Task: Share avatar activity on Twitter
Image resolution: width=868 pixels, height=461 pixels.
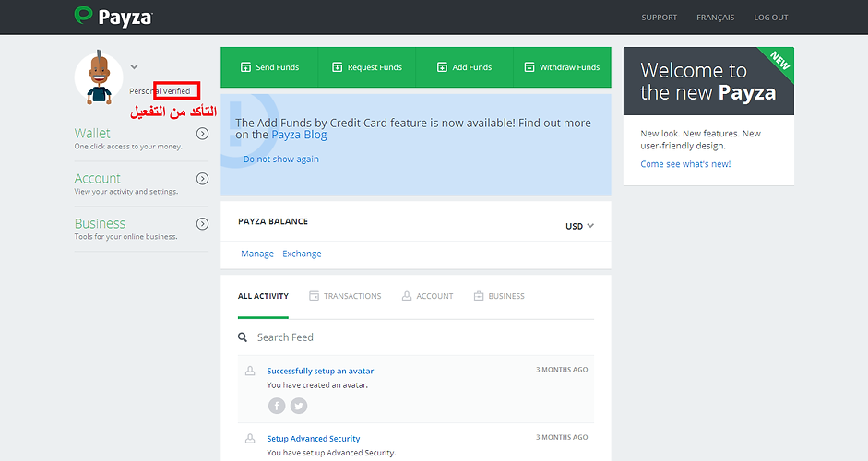Action: click(299, 406)
